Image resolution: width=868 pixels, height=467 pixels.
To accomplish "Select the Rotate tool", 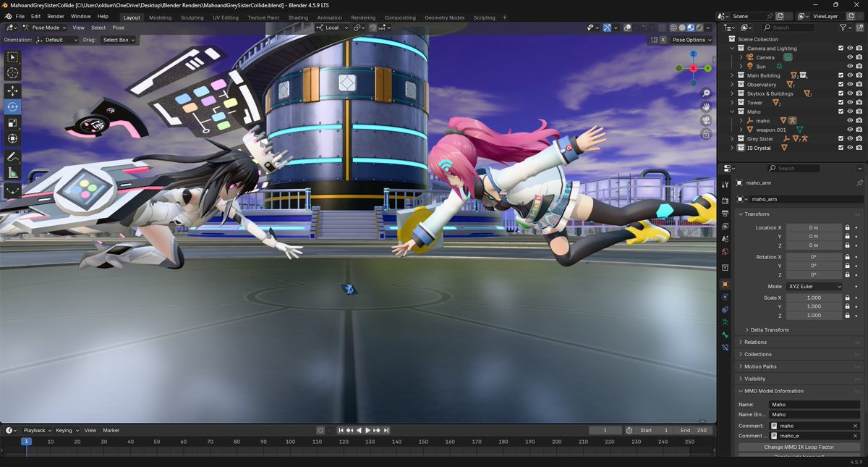I will (x=13, y=106).
